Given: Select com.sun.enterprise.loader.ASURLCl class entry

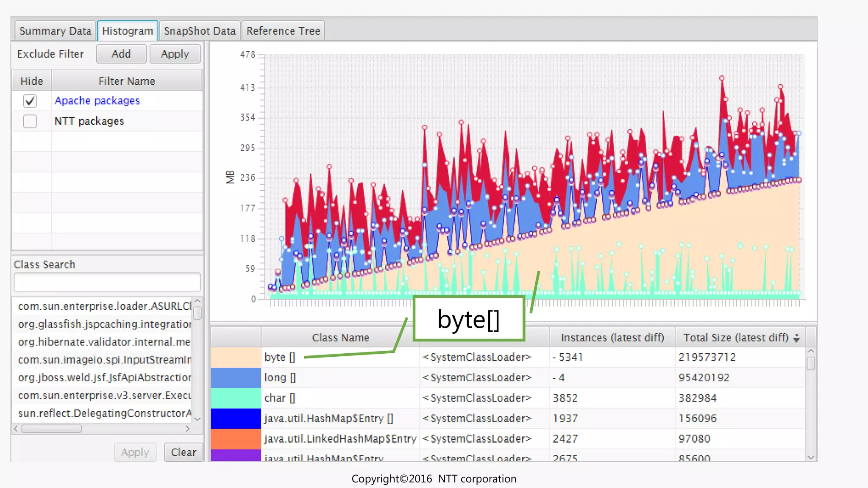Looking at the screenshot, I should click(x=104, y=306).
